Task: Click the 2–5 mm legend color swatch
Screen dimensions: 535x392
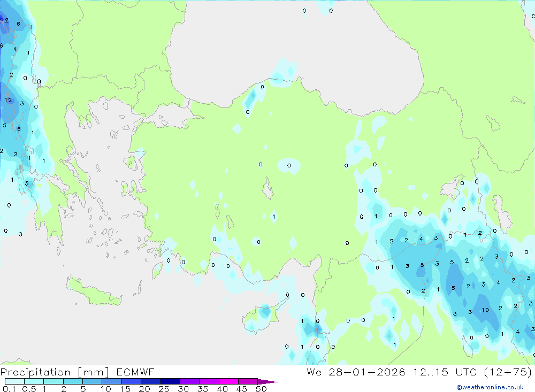Action: [73, 381]
